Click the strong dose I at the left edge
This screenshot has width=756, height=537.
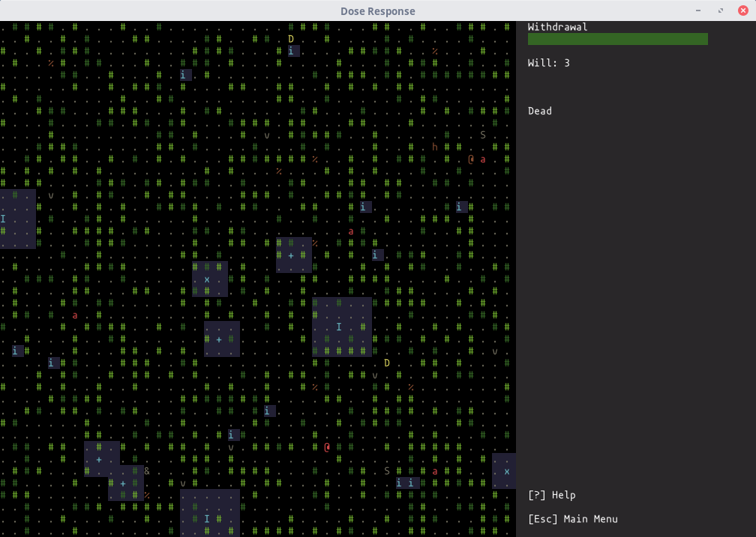pyautogui.click(x=3, y=219)
